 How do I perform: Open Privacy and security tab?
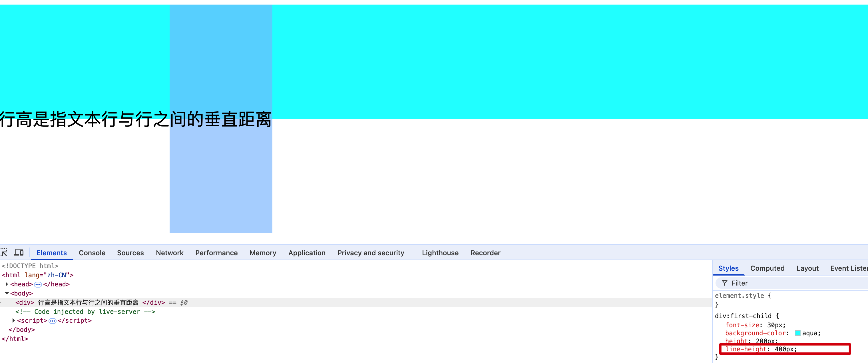pos(371,253)
